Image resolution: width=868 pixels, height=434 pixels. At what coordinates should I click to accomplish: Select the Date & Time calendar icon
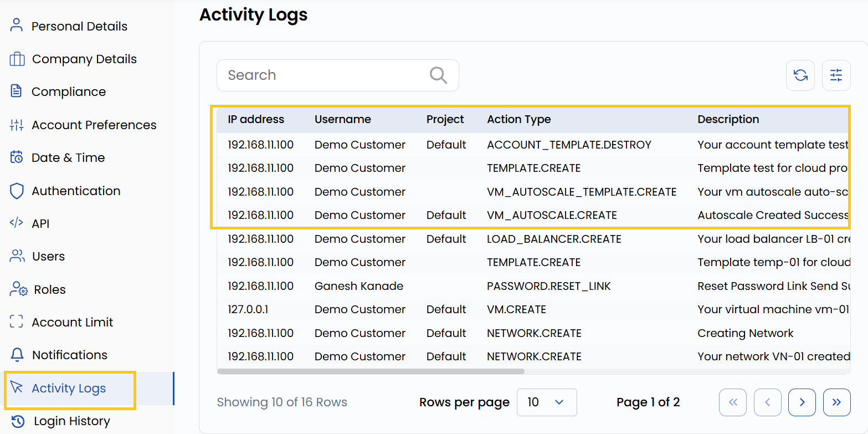pyautogui.click(x=16, y=157)
